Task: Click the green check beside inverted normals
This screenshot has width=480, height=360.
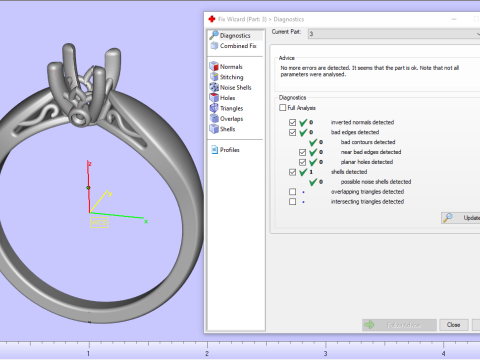Action: click(x=303, y=122)
